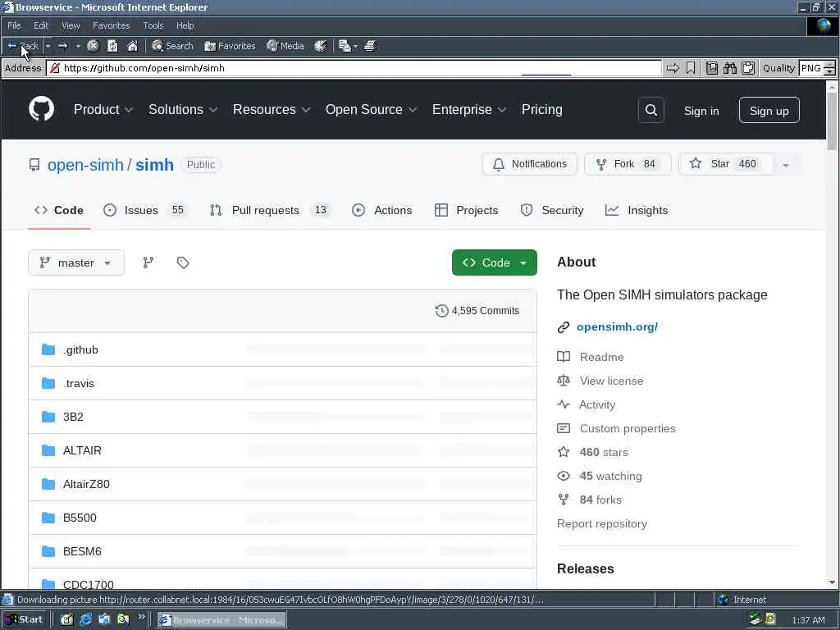The image size is (840, 630).
Task: Click the binoculars find icon
Action: pyautogui.click(x=729, y=68)
